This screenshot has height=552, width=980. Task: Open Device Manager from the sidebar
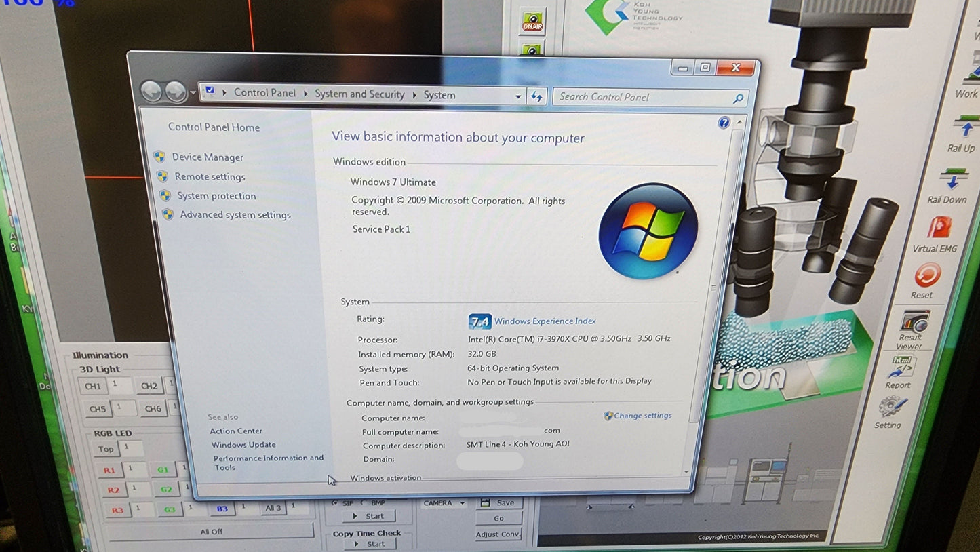click(208, 157)
